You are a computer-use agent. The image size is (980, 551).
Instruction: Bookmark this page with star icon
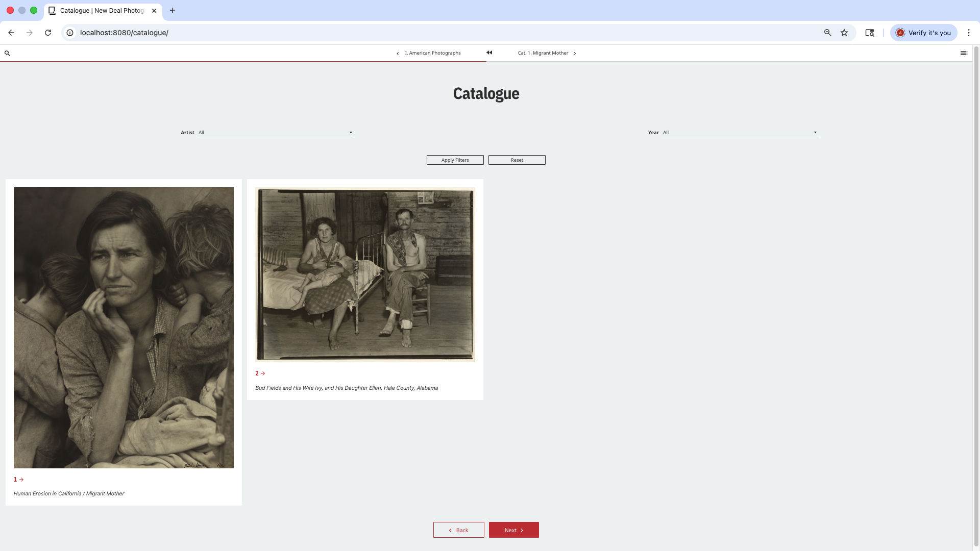point(844,33)
